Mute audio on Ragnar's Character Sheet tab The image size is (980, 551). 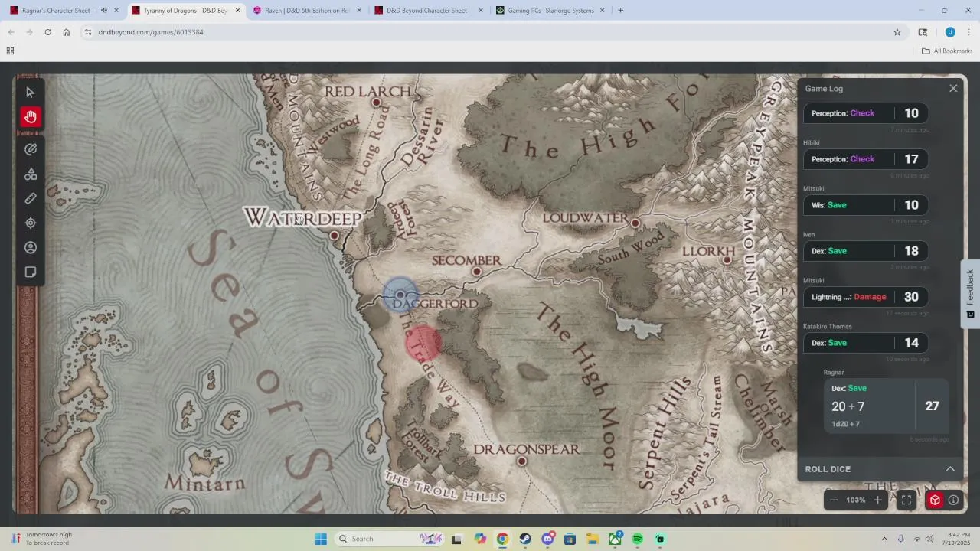point(103,11)
